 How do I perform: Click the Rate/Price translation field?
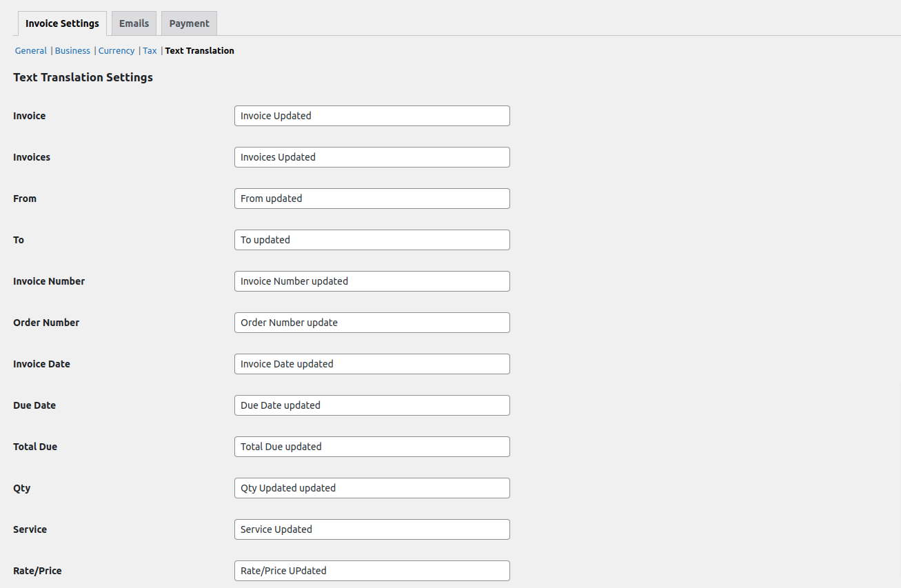372,571
